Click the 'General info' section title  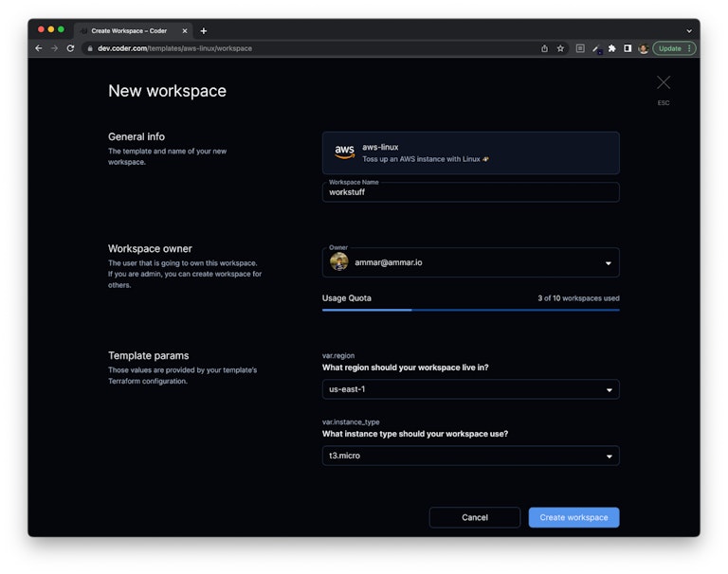coord(136,137)
